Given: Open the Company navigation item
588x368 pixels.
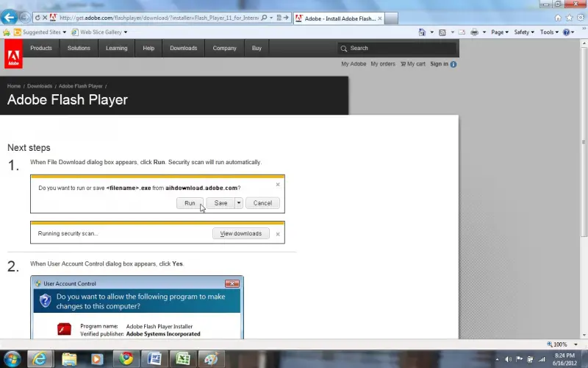Looking at the screenshot, I should click(225, 48).
